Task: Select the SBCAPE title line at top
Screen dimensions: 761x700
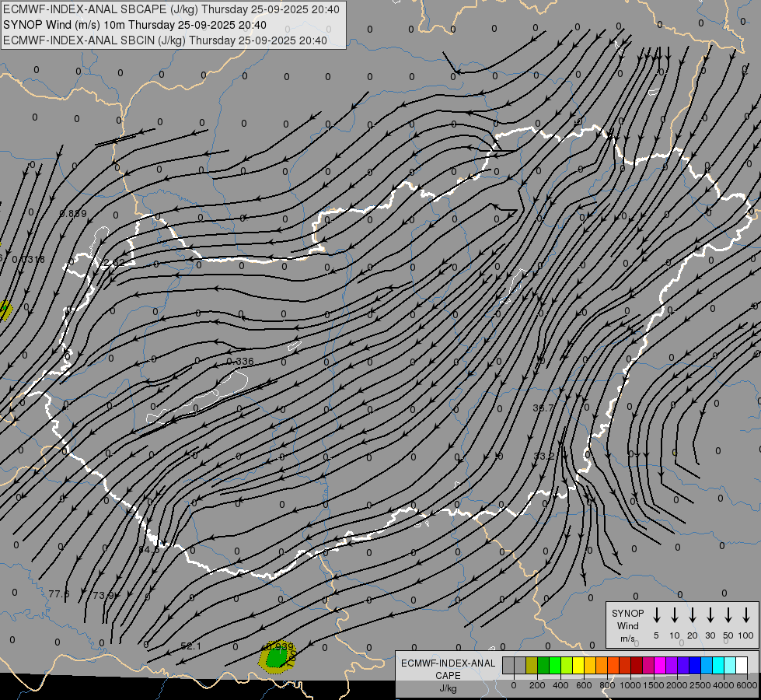Action: [x=171, y=9]
